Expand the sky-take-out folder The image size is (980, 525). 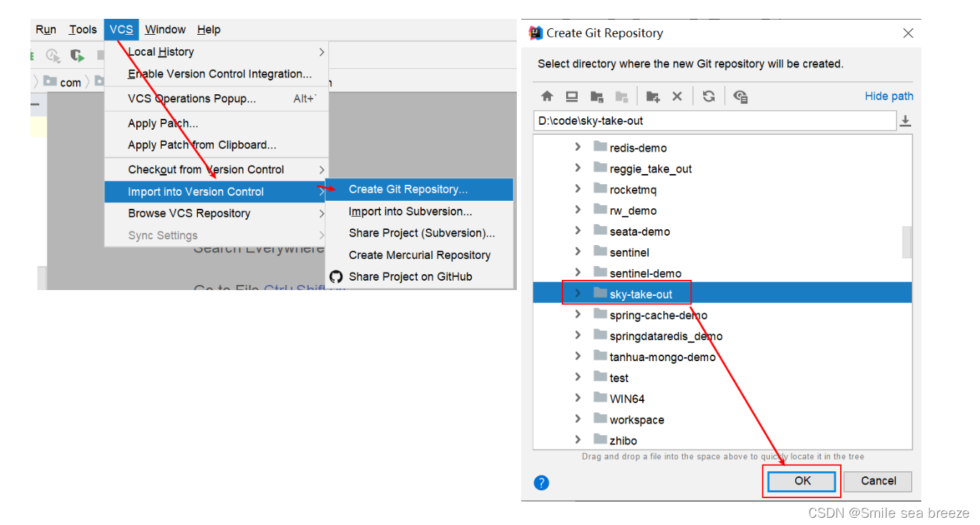(x=578, y=294)
